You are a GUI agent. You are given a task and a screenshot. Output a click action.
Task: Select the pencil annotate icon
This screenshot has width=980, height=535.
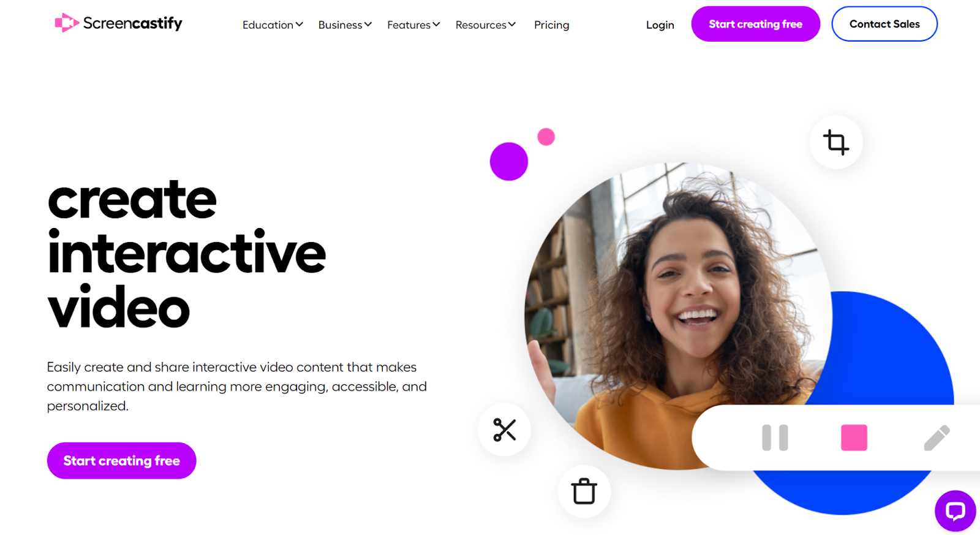coord(937,438)
